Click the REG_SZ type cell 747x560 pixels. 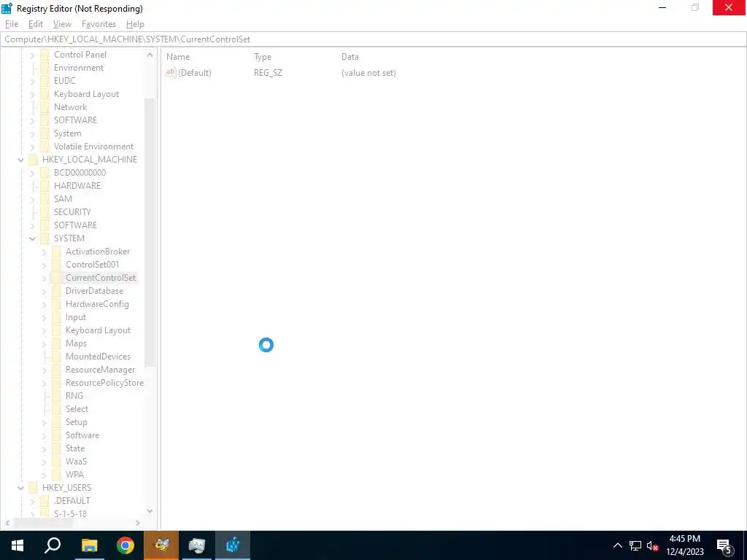(x=268, y=73)
